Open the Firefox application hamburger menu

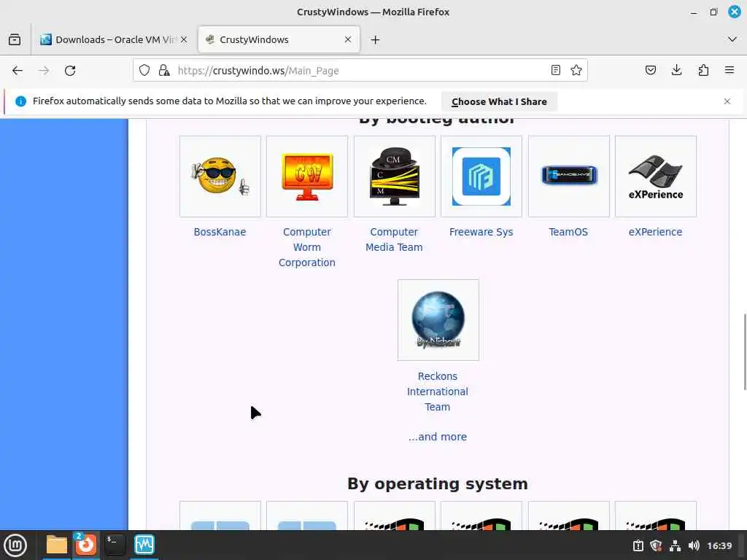(x=729, y=71)
